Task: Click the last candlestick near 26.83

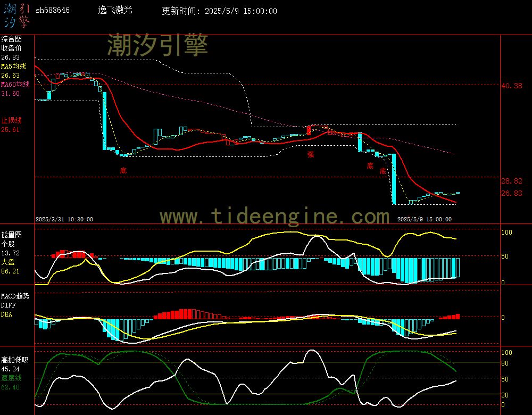Action: pos(458,193)
